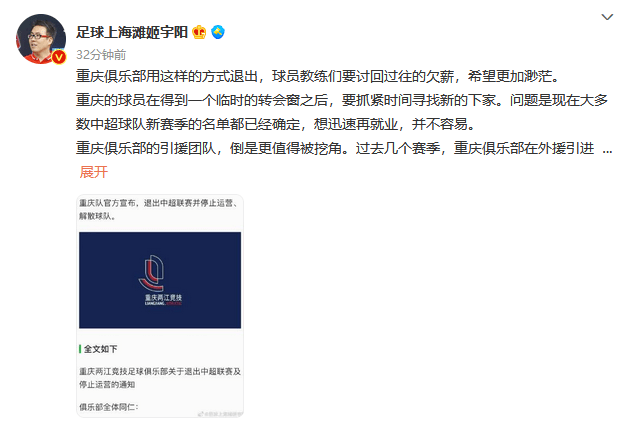Open the post options chevron menu
Screen dimensions: 636x425
[x=607, y=17]
